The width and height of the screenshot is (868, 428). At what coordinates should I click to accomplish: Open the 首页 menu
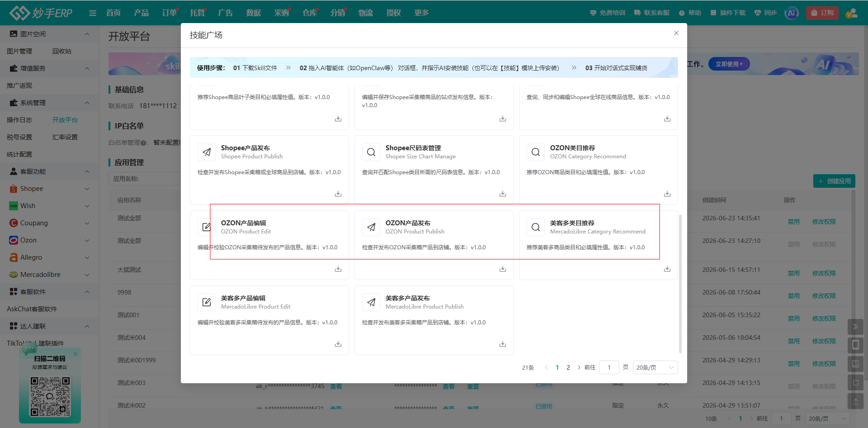point(113,13)
